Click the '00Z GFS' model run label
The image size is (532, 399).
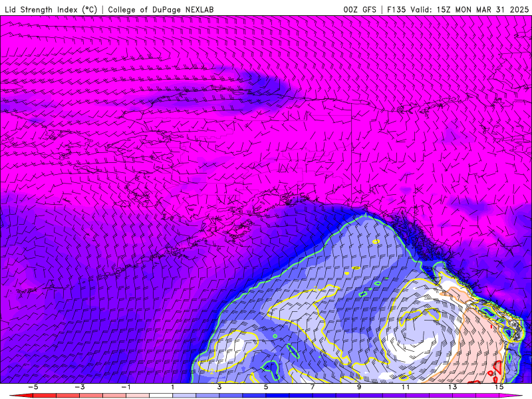click(360, 9)
